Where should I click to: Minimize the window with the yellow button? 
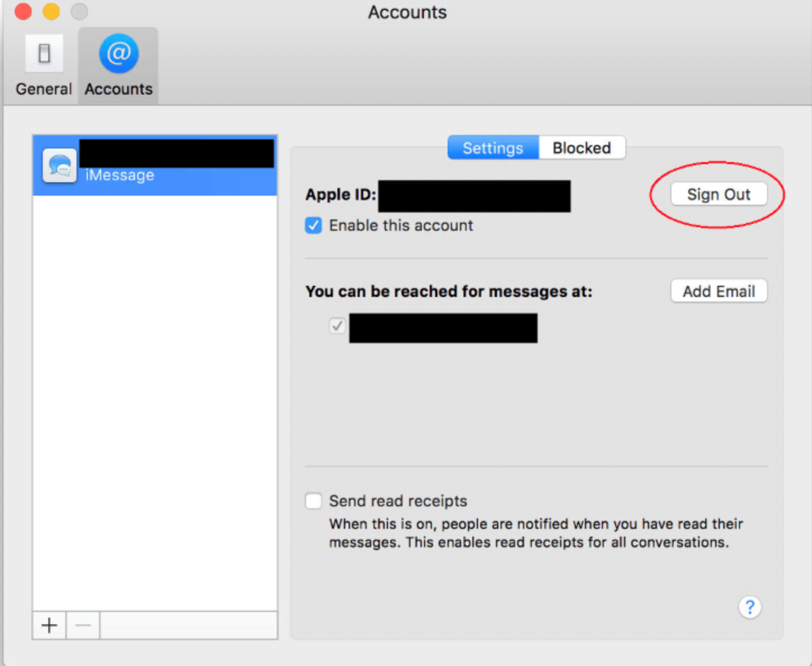(51, 11)
